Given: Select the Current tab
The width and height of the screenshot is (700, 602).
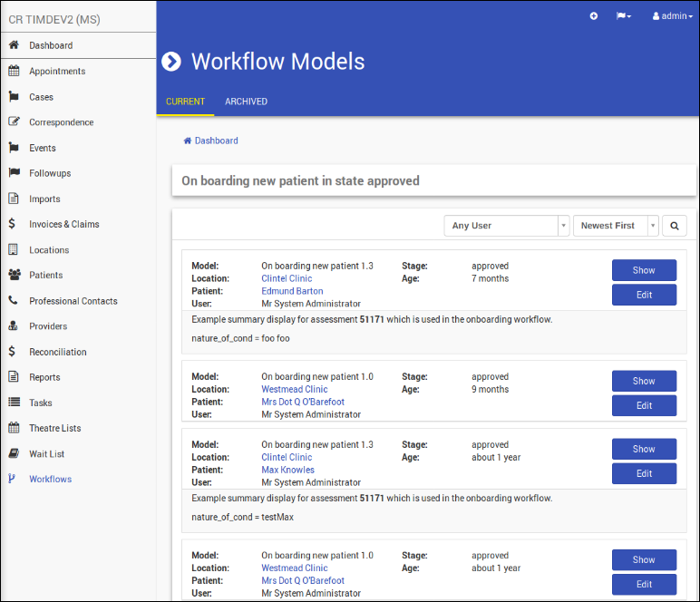Looking at the screenshot, I should (185, 102).
